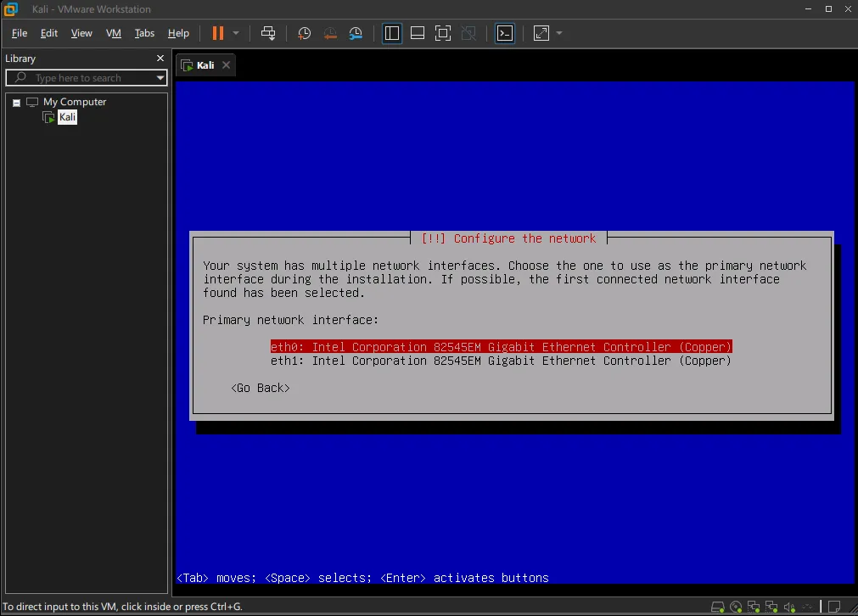Toggle the thumbnail bar view
The width and height of the screenshot is (858, 616).
click(418, 33)
